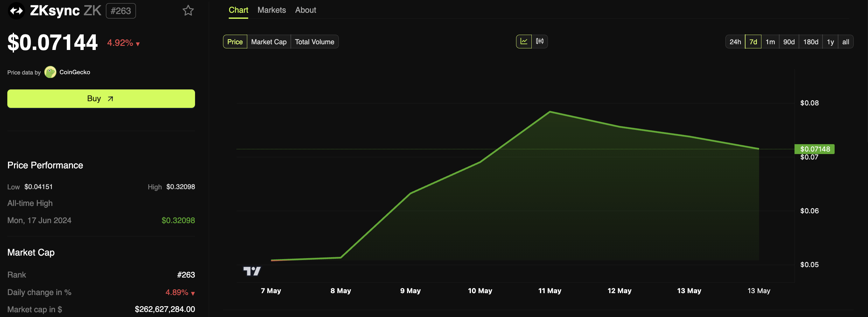The image size is (868, 317).
Task: Set chart range to 180d
Action: 811,42
